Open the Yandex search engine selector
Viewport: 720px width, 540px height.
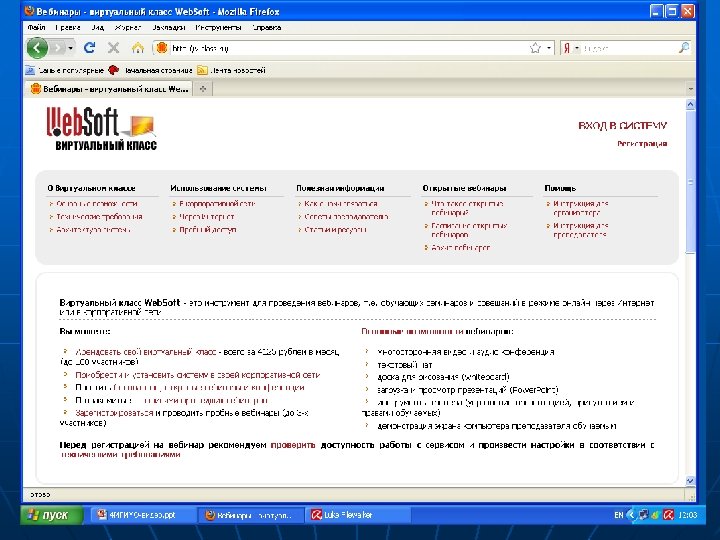pos(571,48)
